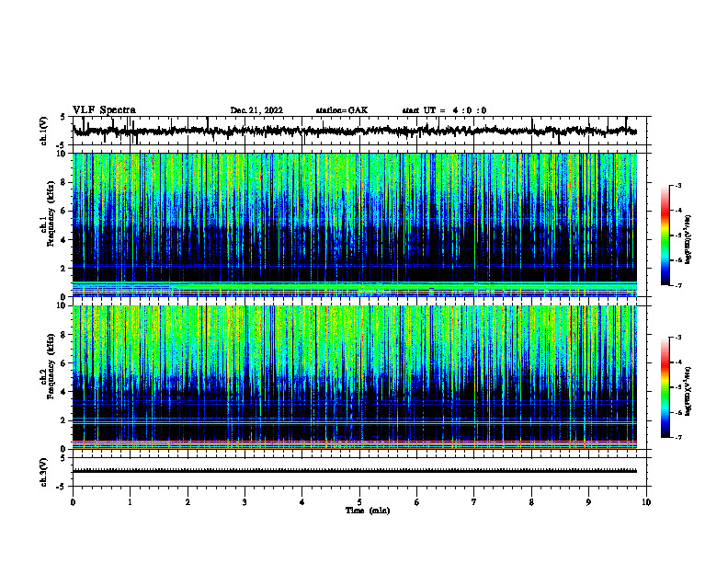
Task: Click the "0" tick on the time axis
Action: (x=73, y=502)
